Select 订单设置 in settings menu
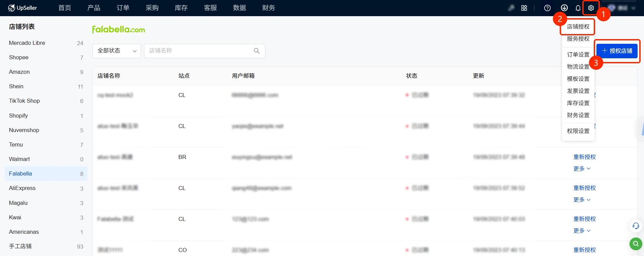644x256 pixels. 578,55
